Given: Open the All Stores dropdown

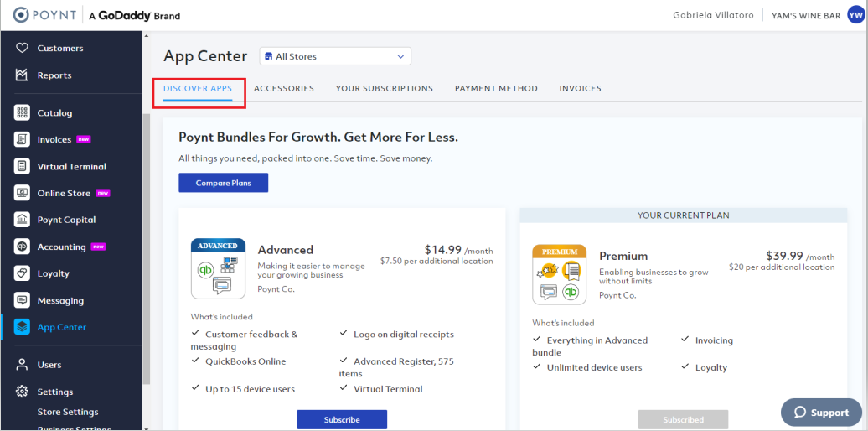Looking at the screenshot, I should pos(335,56).
